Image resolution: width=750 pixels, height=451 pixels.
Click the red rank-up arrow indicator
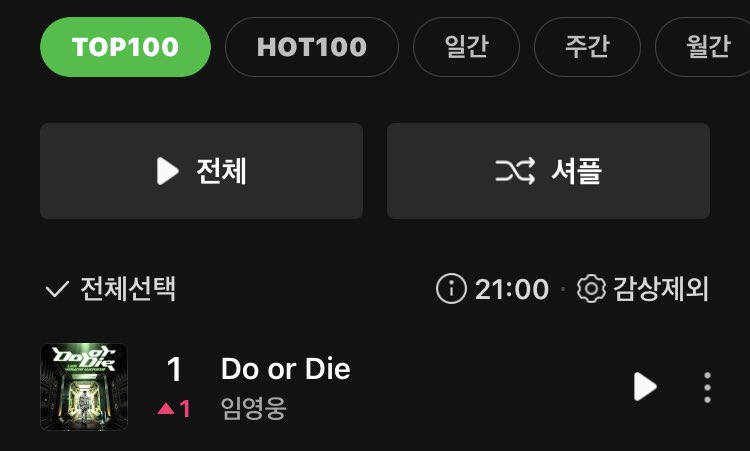(166, 408)
